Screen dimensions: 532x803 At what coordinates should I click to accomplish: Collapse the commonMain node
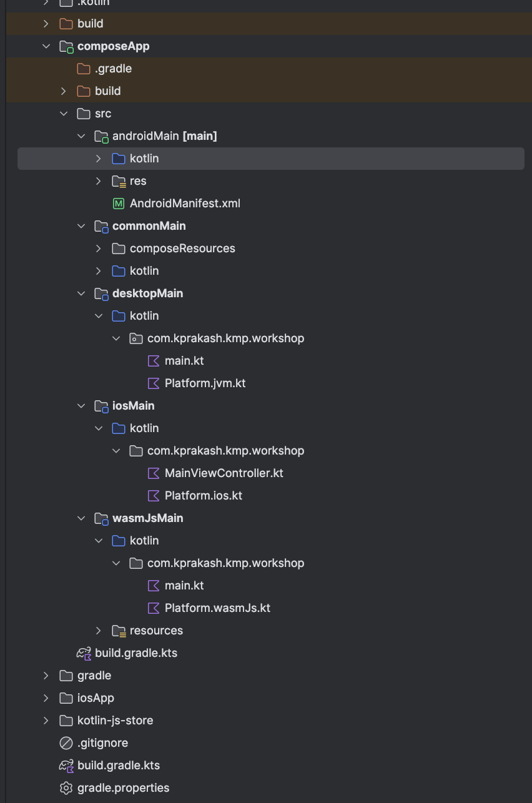[81, 226]
